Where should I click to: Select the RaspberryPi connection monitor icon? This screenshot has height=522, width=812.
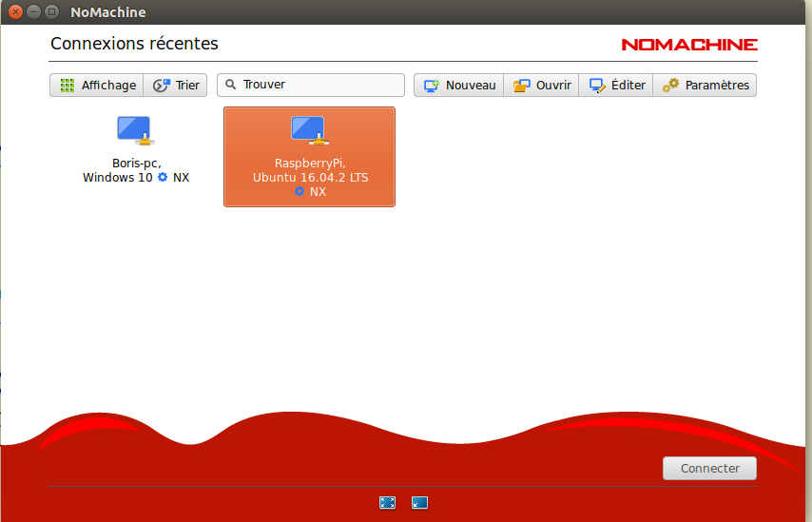click(310, 130)
